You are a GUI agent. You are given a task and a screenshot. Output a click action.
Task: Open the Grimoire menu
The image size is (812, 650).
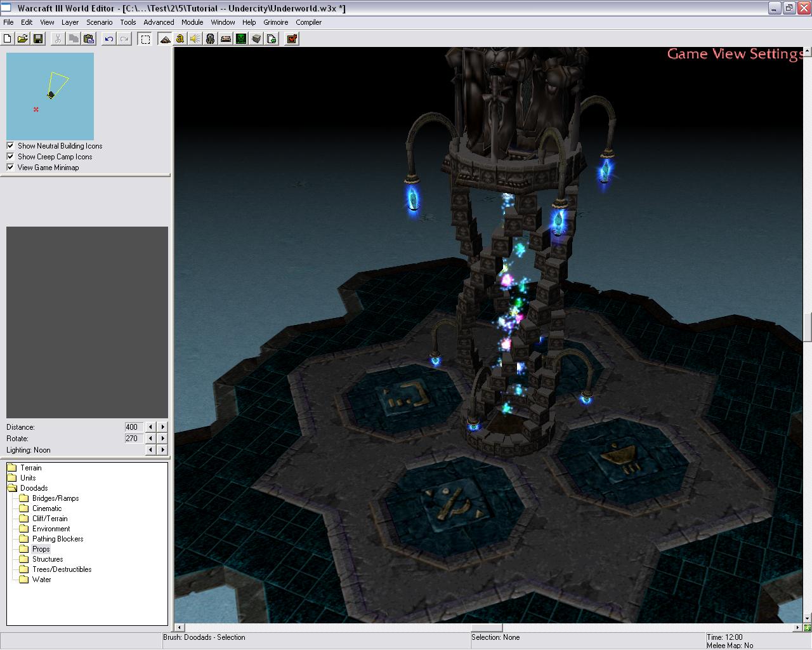click(276, 22)
